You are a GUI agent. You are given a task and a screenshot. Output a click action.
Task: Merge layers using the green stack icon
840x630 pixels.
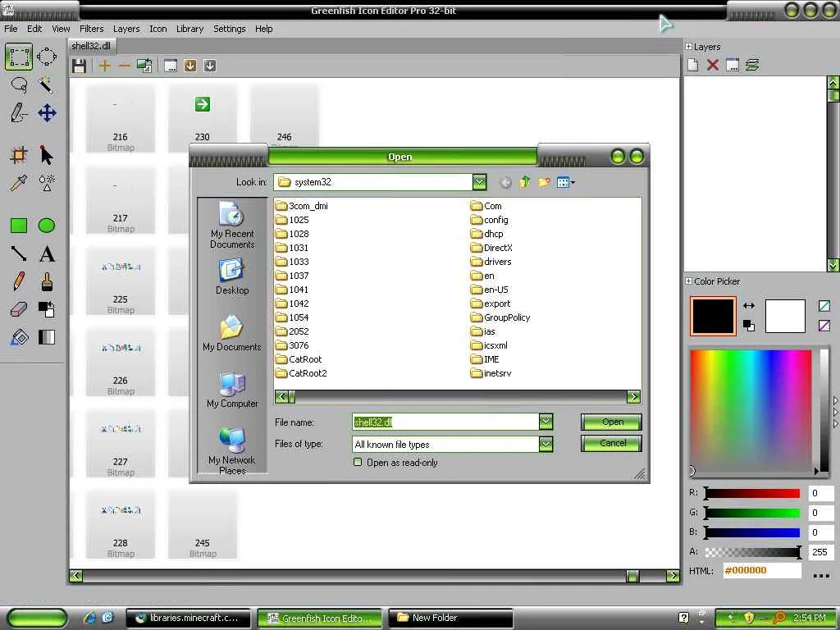click(752, 66)
